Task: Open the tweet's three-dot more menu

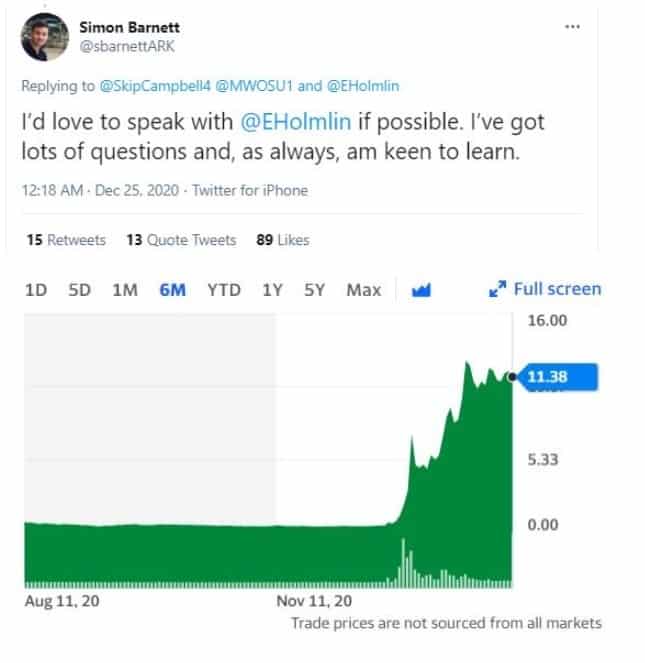Action: click(572, 27)
